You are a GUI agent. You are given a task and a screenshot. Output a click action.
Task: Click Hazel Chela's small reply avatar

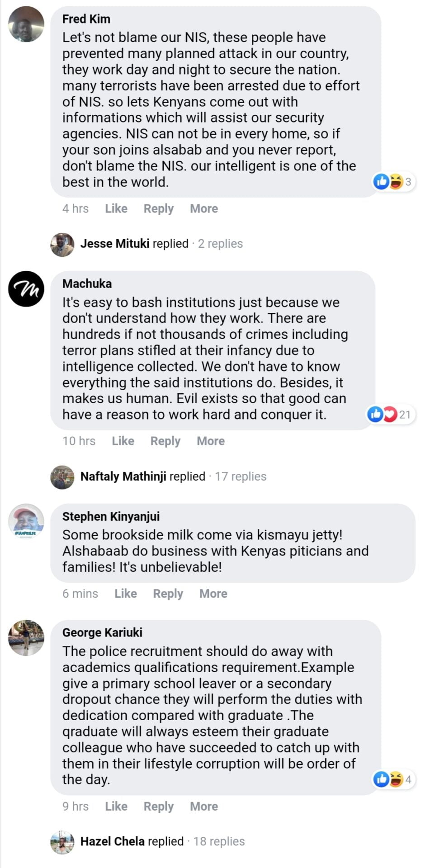[x=62, y=842]
